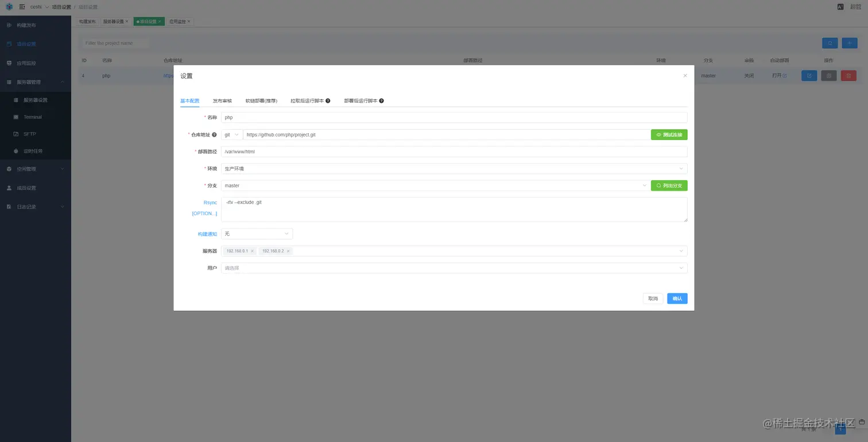Image resolution: width=868 pixels, height=442 pixels.
Task: Click the language switch icon in the header
Action: pos(840,7)
